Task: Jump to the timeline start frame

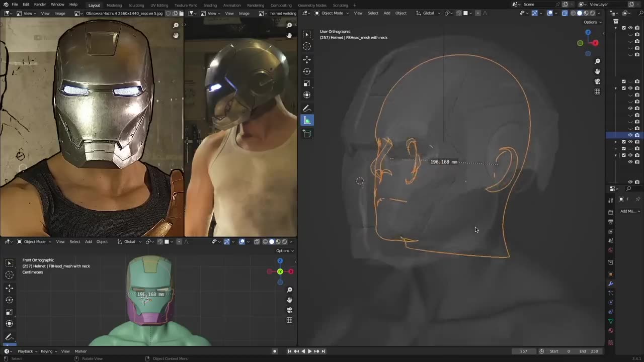Action: (289, 351)
